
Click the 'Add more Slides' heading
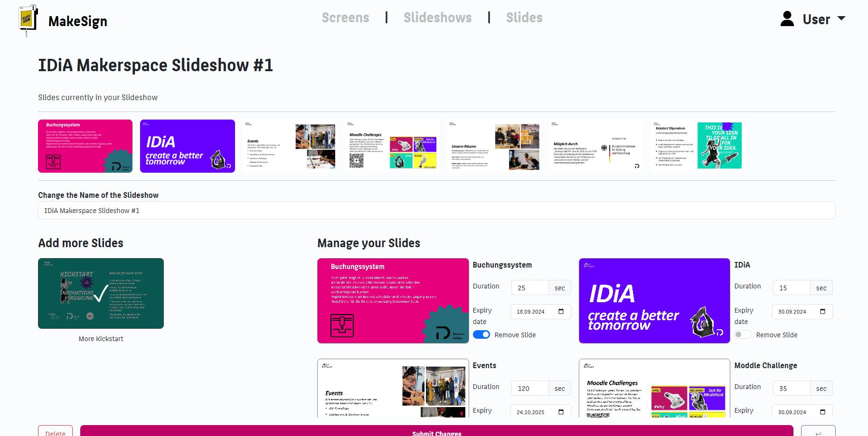click(81, 243)
